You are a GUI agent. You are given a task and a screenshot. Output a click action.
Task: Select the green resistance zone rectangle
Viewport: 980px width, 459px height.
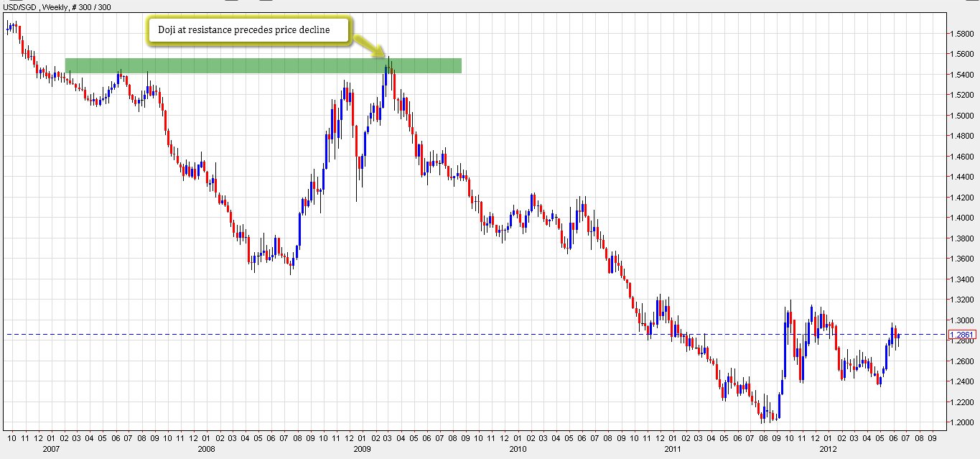263,65
